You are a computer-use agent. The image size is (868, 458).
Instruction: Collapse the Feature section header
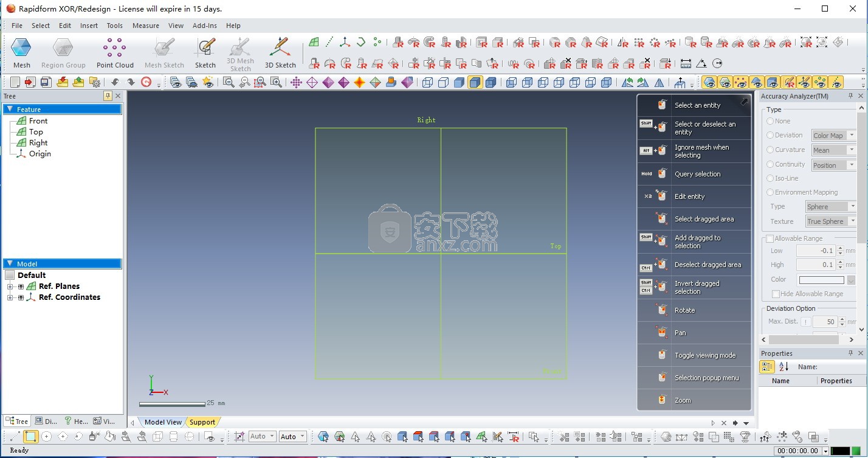click(10, 109)
